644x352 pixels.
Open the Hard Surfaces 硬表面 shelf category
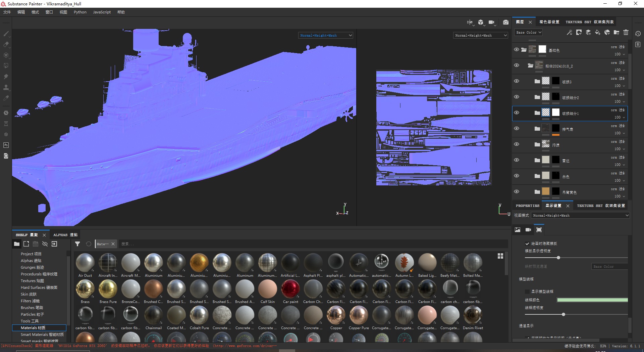pyautogui.click(x=39, y=288)
